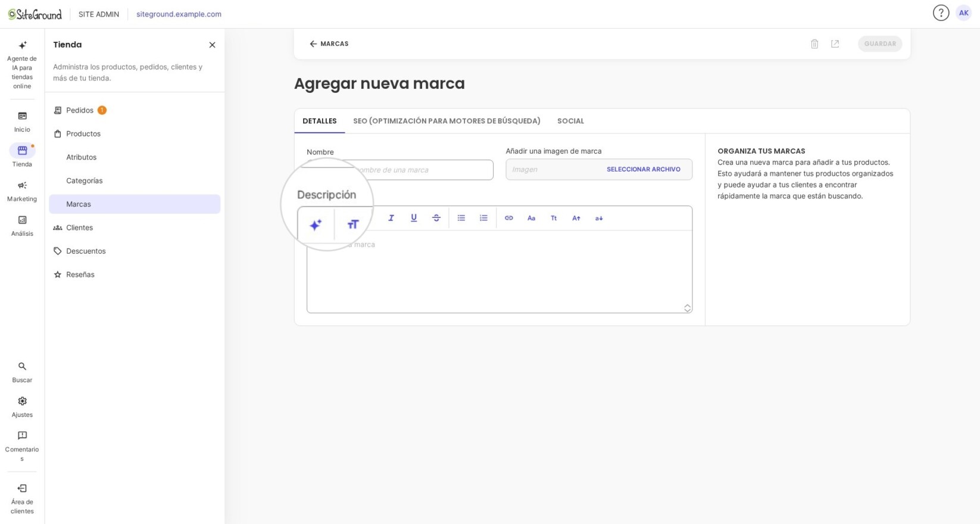Image resolution: width=980 pixels, height=524 pixels.
Task: Insert a numbered list
Action: (x=483, y=218)
